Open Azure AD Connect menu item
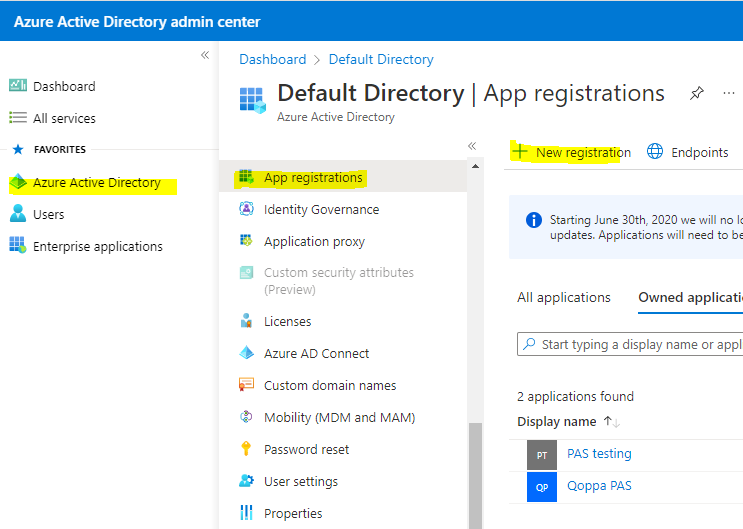Image resolution: width=743 pixels, height=529 pixels. (343, 353)
